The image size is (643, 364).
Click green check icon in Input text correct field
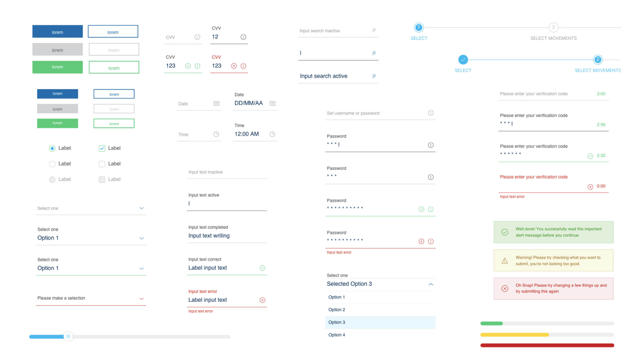(262, 268)
